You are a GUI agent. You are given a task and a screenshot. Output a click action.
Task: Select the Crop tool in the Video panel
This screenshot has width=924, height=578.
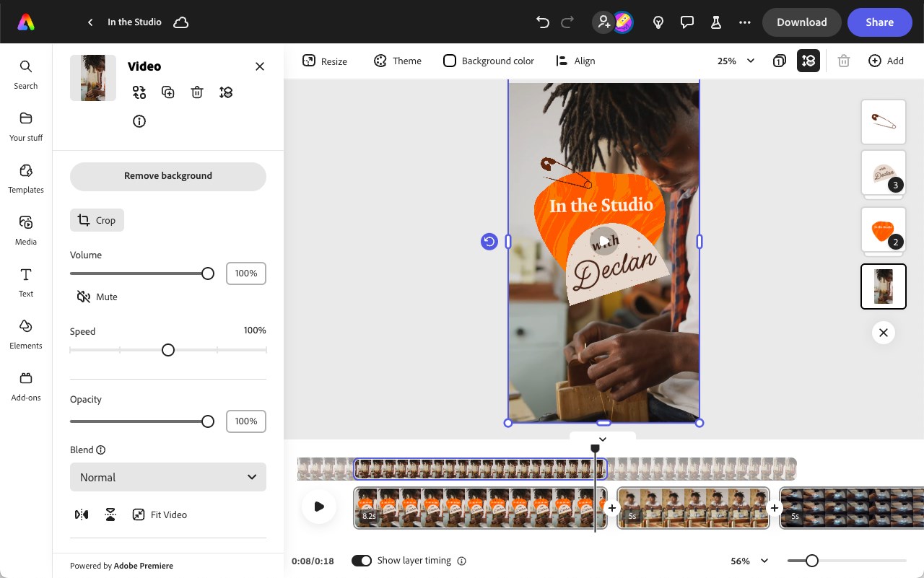97,220
